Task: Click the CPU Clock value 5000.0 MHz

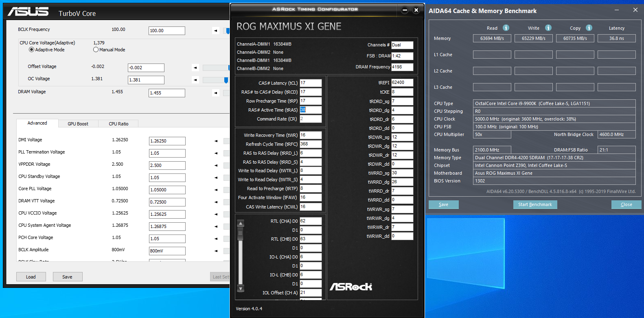Action: click(554, 119)
